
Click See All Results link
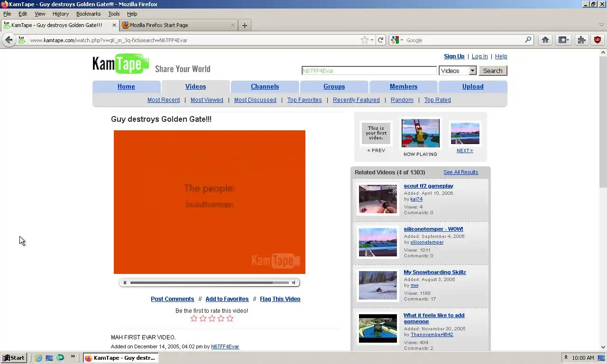[460, 172]
